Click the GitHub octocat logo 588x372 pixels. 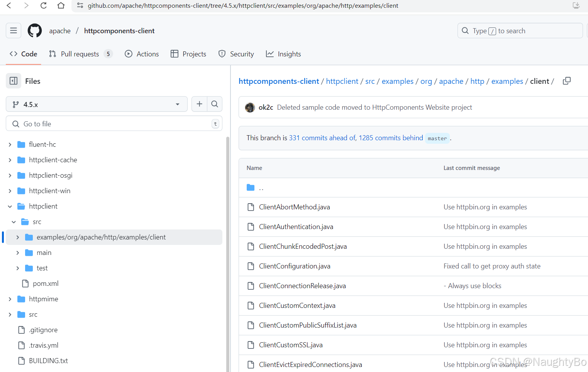click(35, 31)
